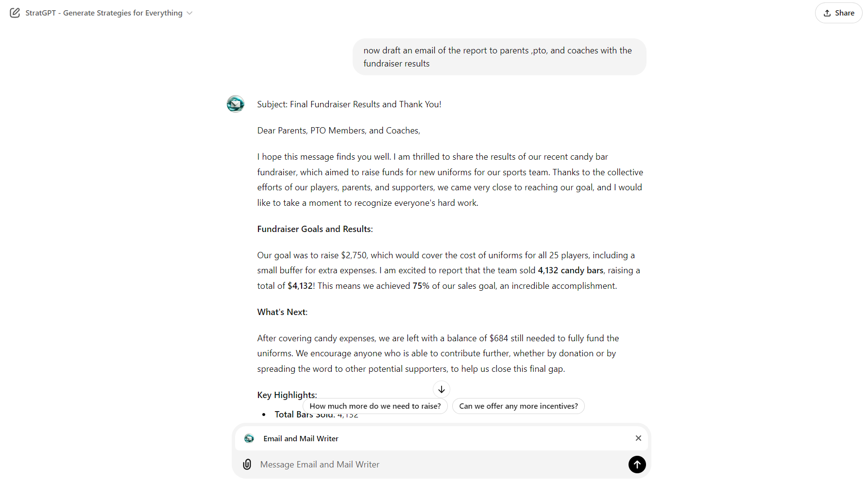
Task: Start a new chat with the compose icon
Action: [x=15, y=13]
